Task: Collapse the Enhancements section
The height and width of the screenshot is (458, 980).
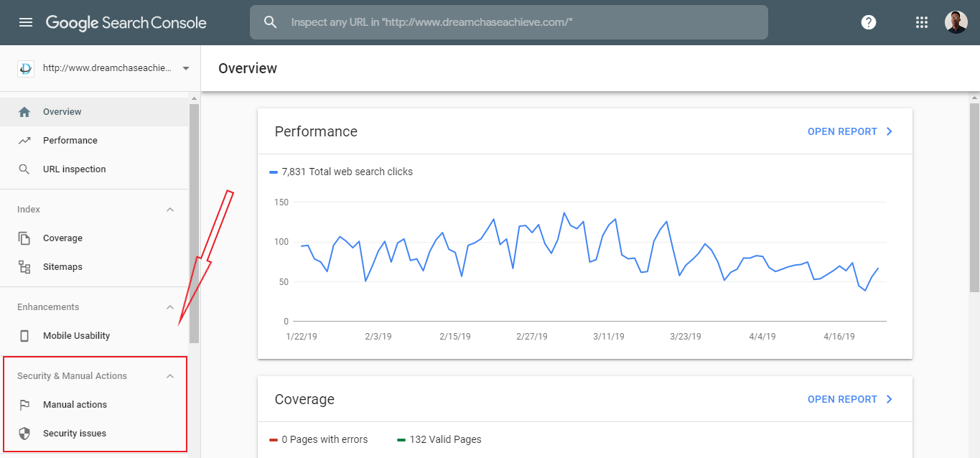Action: (170, 307)
